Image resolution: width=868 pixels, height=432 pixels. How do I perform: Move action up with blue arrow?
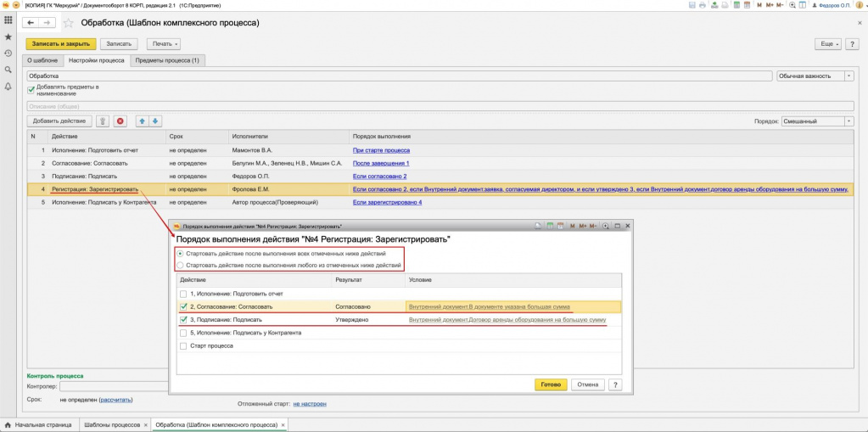pyautogui.click(x=142, y=121)
